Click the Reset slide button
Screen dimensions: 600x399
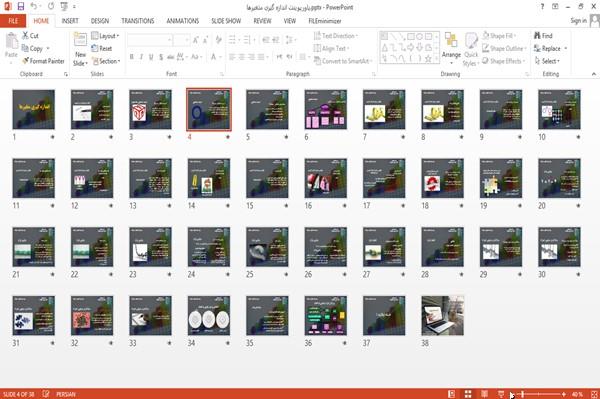101,48
